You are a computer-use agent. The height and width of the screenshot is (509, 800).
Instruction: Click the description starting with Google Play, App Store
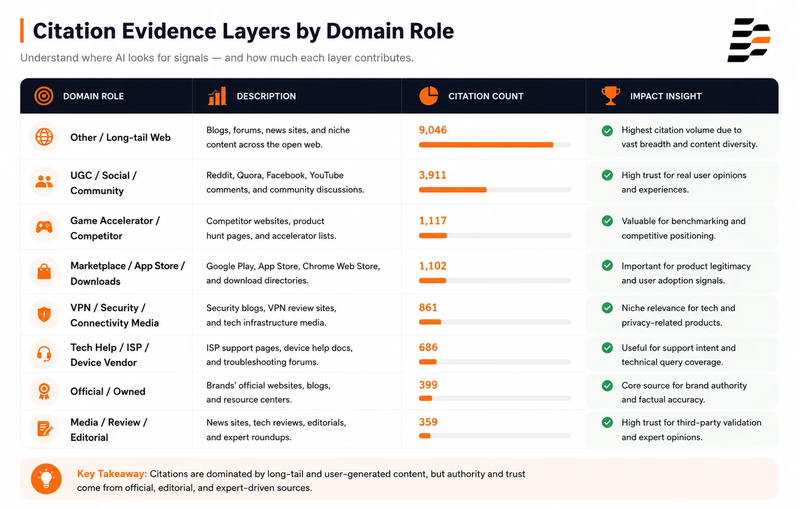point(293,273)
